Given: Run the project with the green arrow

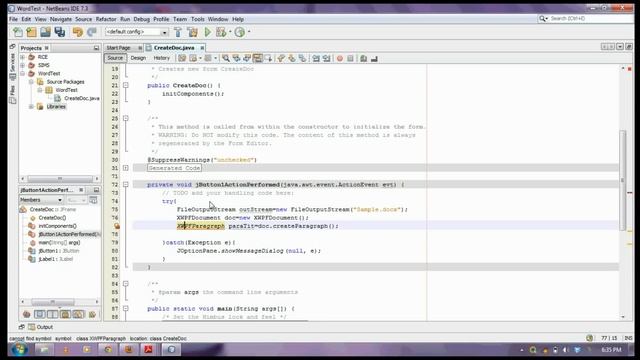Looking at the screenshot, I should 208,32.
